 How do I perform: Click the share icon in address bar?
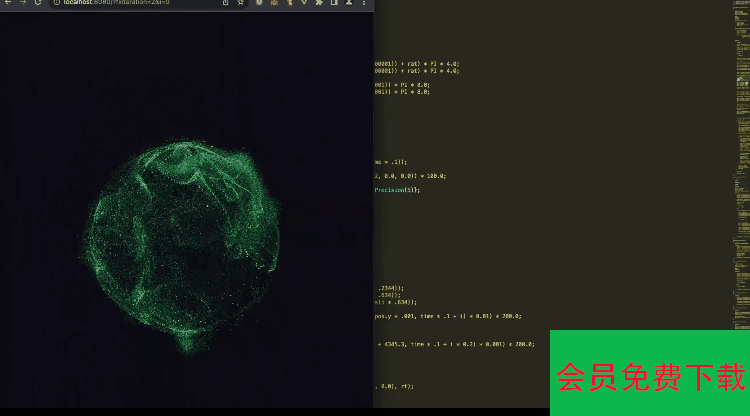[225, 3]
